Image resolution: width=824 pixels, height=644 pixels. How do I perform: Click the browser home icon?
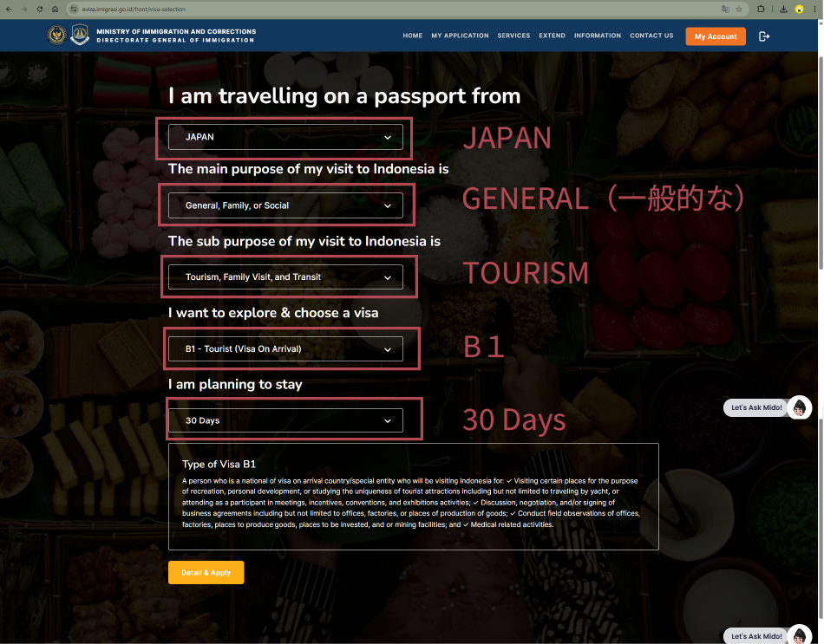point(56,9)
